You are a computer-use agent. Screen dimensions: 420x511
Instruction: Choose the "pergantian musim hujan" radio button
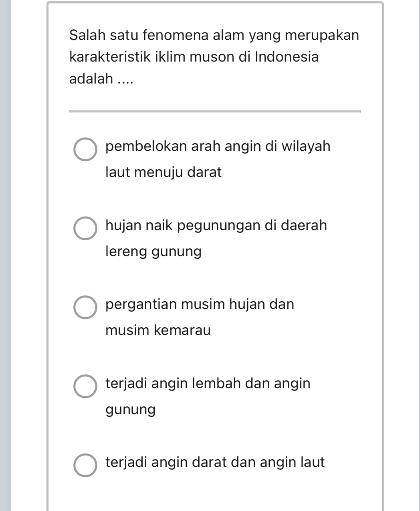pos(85,308)
